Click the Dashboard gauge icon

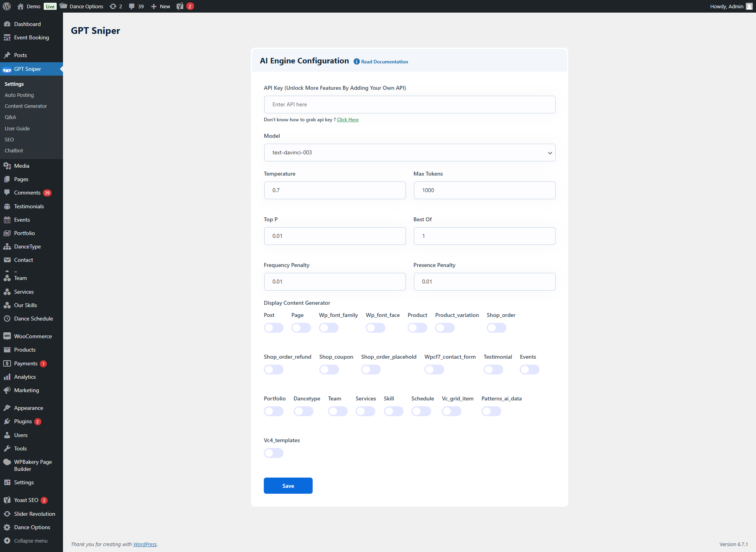point(7,24)
